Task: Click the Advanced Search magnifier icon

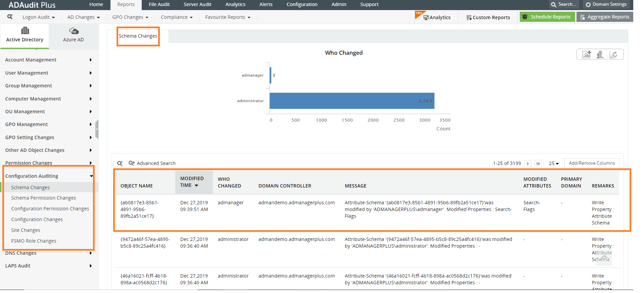Action: 132,163
